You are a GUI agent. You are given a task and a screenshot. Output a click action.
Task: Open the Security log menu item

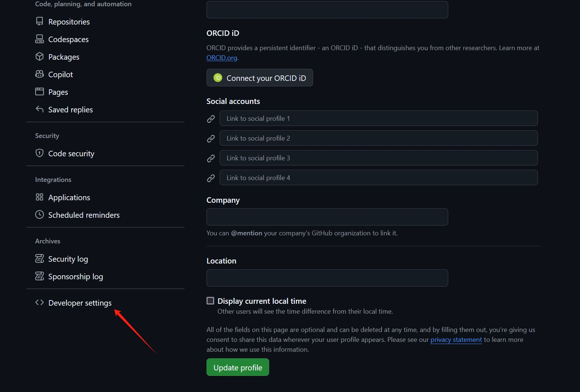(x=68, y=259)
